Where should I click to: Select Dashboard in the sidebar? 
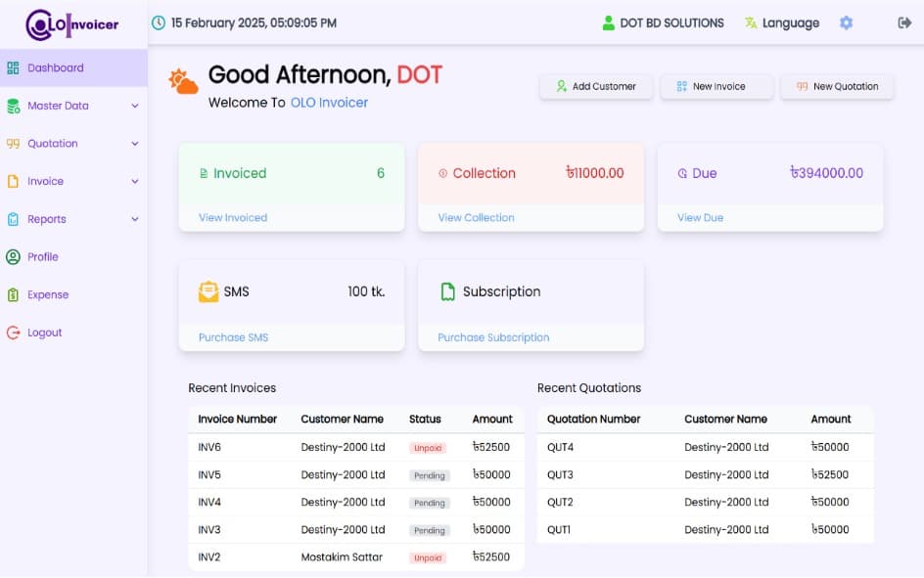point(55,68)
